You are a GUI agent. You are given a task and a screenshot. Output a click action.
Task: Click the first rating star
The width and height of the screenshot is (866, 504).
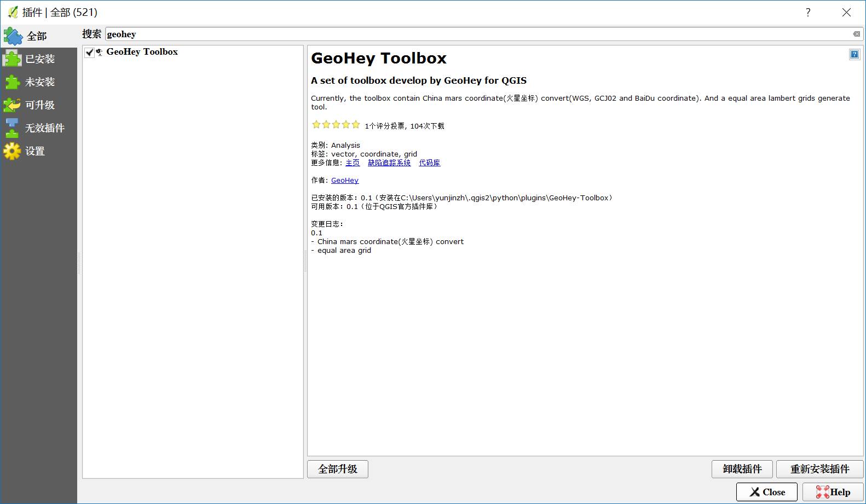point(316,125)
